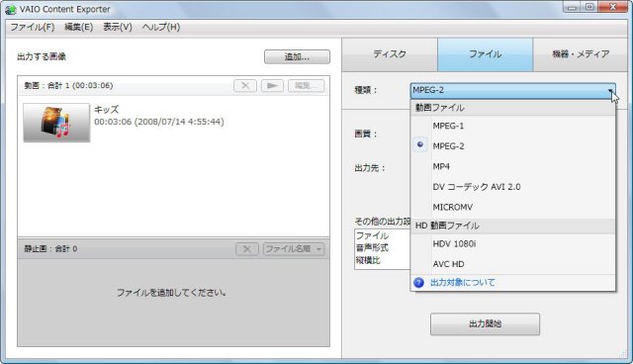The width and height of the screenshot is (633, 364).
Task: Click the 動画：合計 1 (00:03:06) header
Action: (x=68, y=85)
